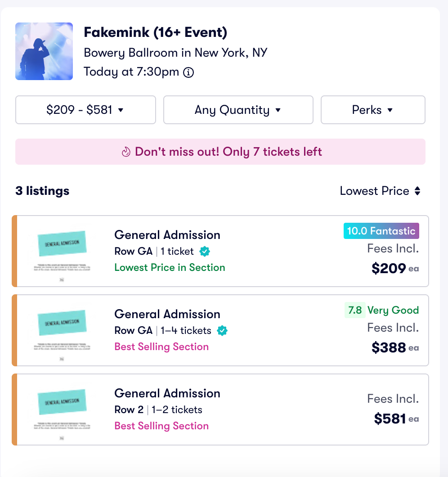Image resolution: width=448 pixels, height=477 pixels.
Task: Click the 7.8 Very Good rating badge
Action: [x=382, y=310]
